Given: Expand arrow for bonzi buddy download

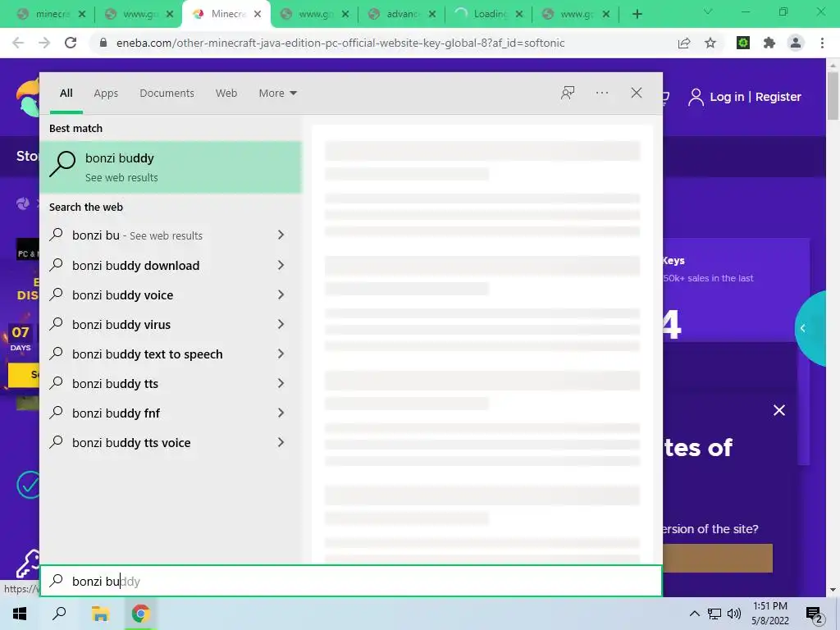Looking at the screenshot, I should click(x=281, y=265).
